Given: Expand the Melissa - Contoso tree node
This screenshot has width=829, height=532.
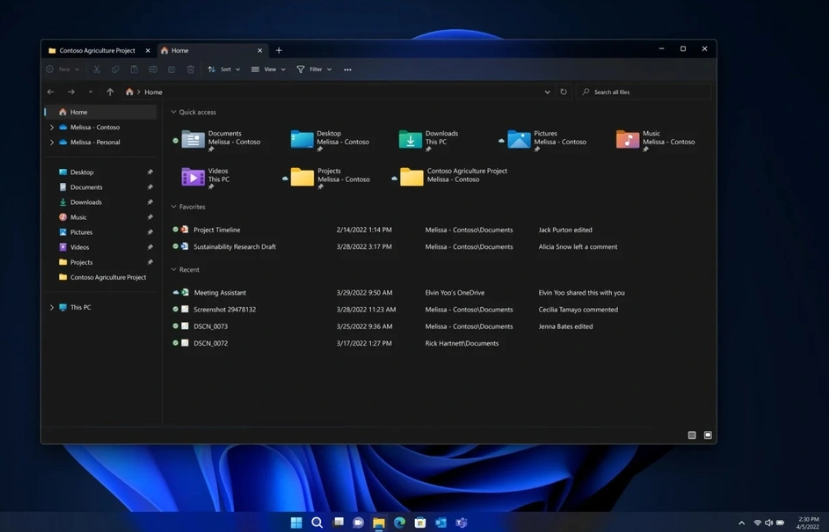Looking at the screenshot, I should [x=52, y=127].
